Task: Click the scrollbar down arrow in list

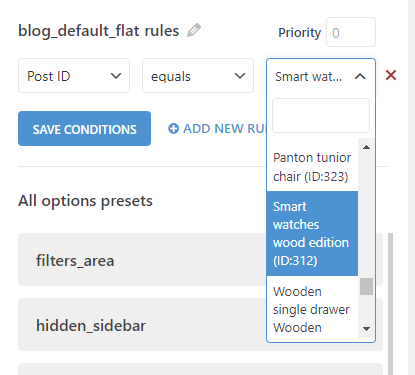Action: [366, 329]
